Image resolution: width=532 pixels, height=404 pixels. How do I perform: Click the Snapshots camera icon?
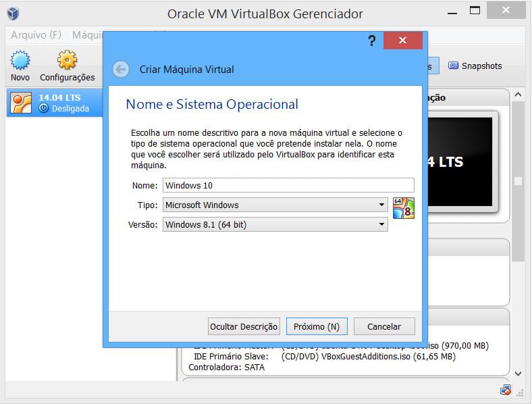(453, 66)
